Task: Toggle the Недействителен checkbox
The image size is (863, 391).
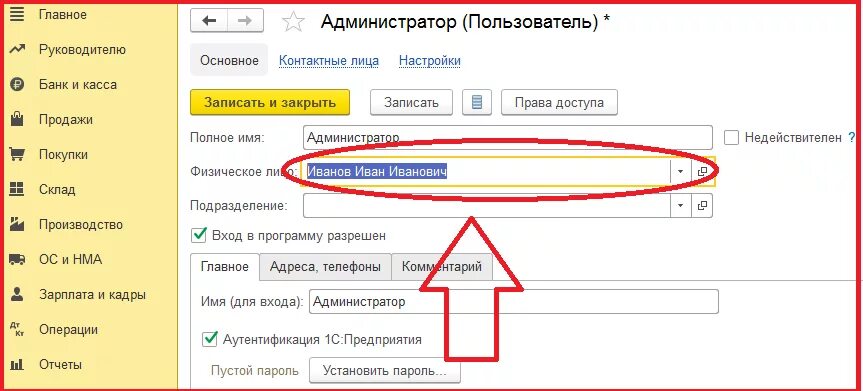Action: [x=731, y=138]
